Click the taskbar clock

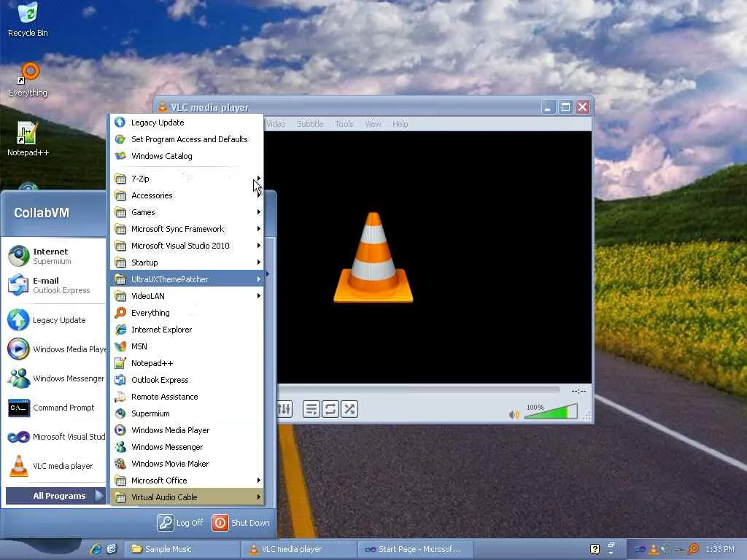click(x=720, y=549)
